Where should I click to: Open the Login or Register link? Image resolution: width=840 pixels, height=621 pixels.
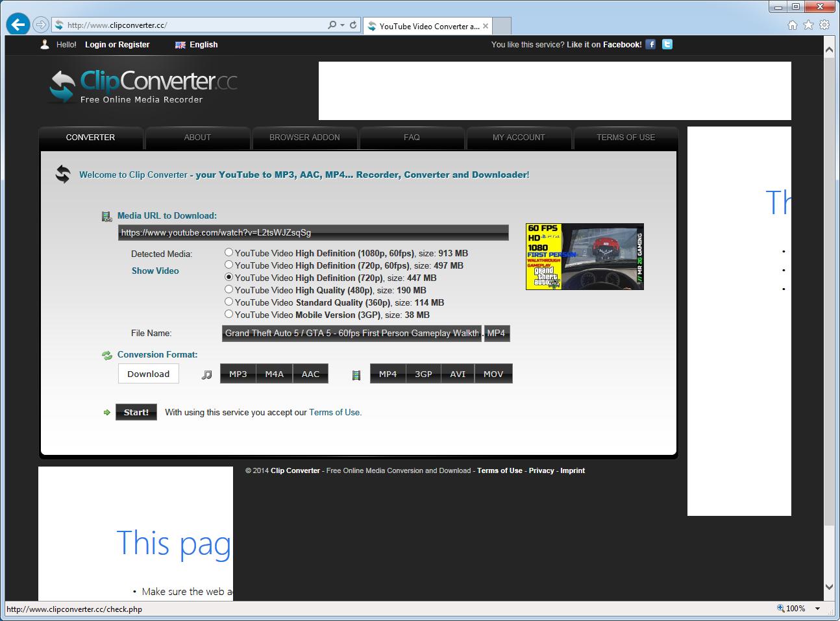pyautogui.click(x=117, y=45)
